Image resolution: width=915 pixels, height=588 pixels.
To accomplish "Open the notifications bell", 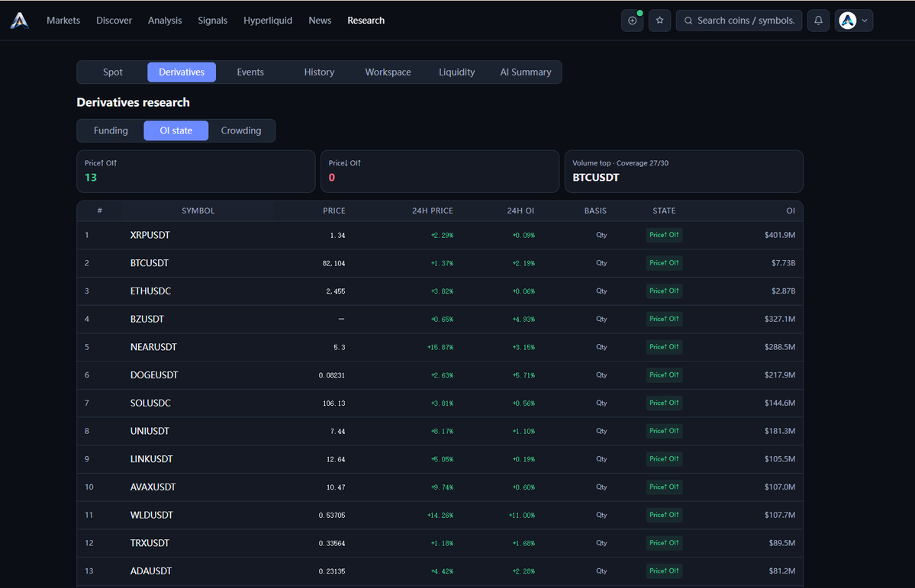I will 818,21.
